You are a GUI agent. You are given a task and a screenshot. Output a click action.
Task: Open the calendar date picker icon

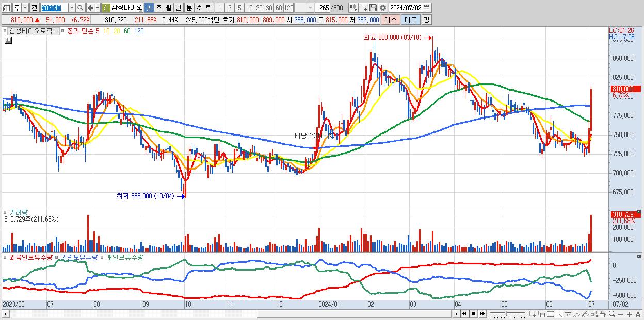pyautogui.click(x=426, y=8)
